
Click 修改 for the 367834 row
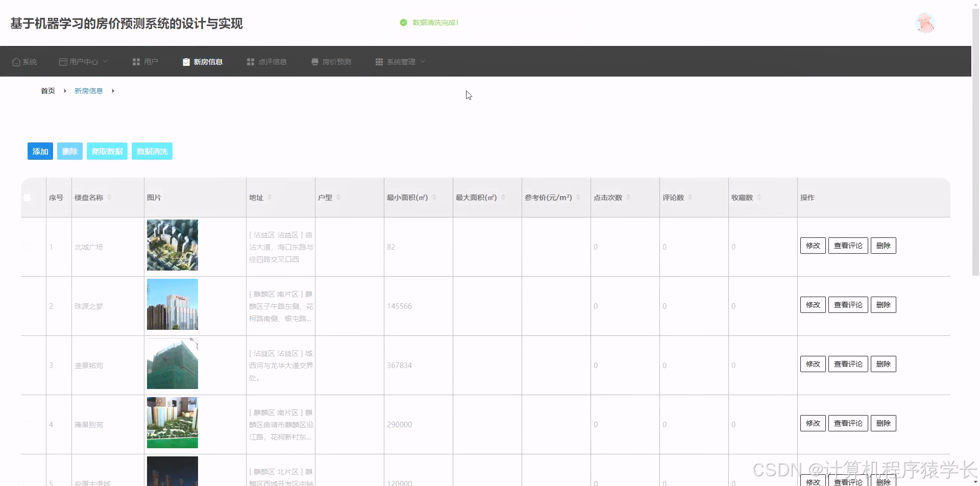coord(813,364)
